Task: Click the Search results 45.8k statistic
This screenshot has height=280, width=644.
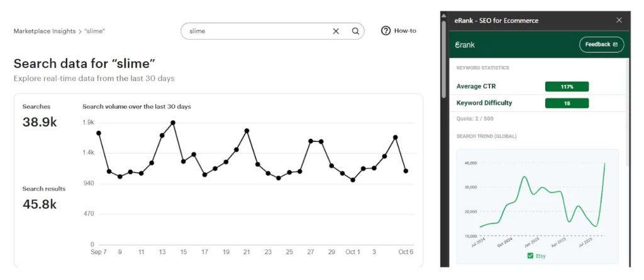Action: (x=40, y=204)
